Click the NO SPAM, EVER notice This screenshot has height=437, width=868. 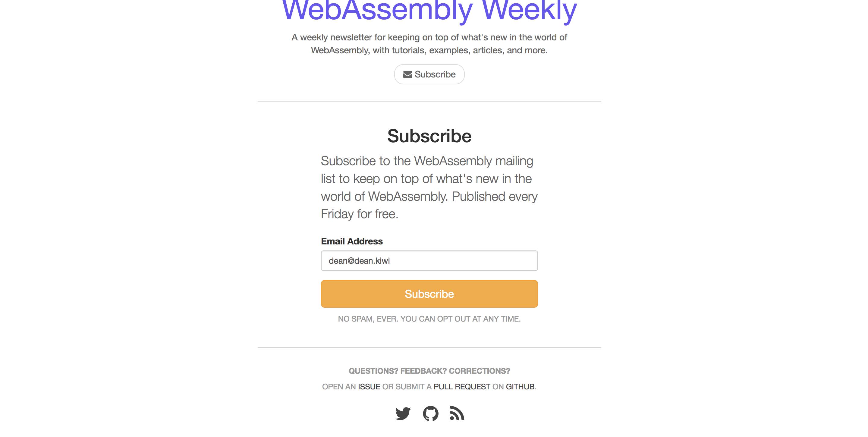[429, 319]
